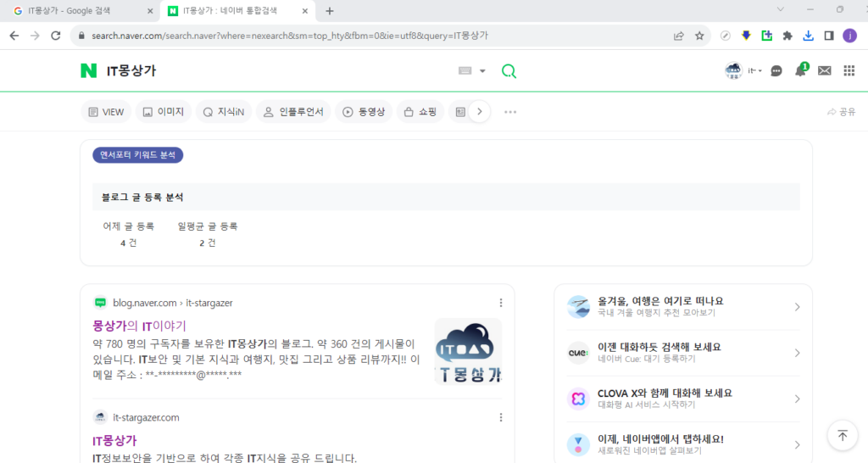The image size is (868, 463).
Task: Click the compass extension icon
Action: point(726,36)
